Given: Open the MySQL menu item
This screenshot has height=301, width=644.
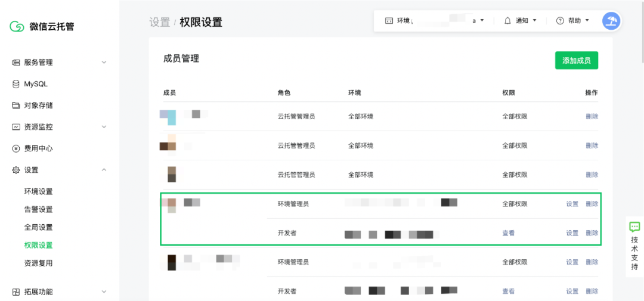Looking at the screenshot, I should click(36, 84).
